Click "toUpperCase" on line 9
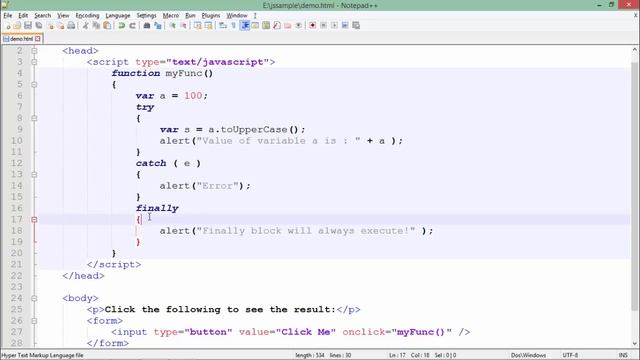640x360 pixels. pyautogui.click(x=254, y=129)
